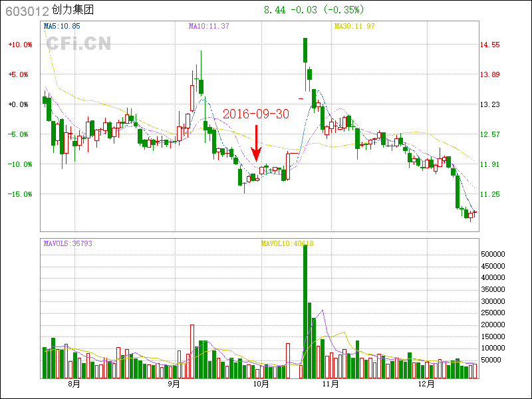Select the MA30:11.97 indicator label
This screenshot has width=532, height=399.
coord(354,26)
